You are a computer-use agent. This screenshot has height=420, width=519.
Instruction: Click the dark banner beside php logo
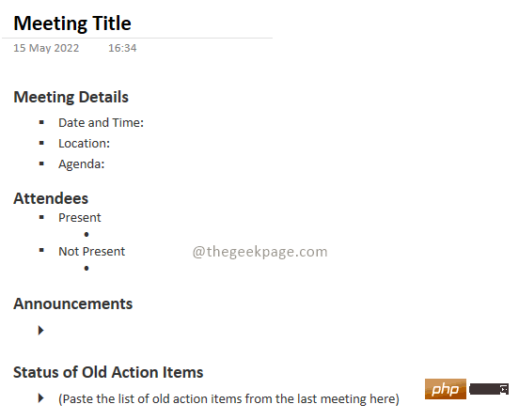pyautogui.click(x=489, y=389)
